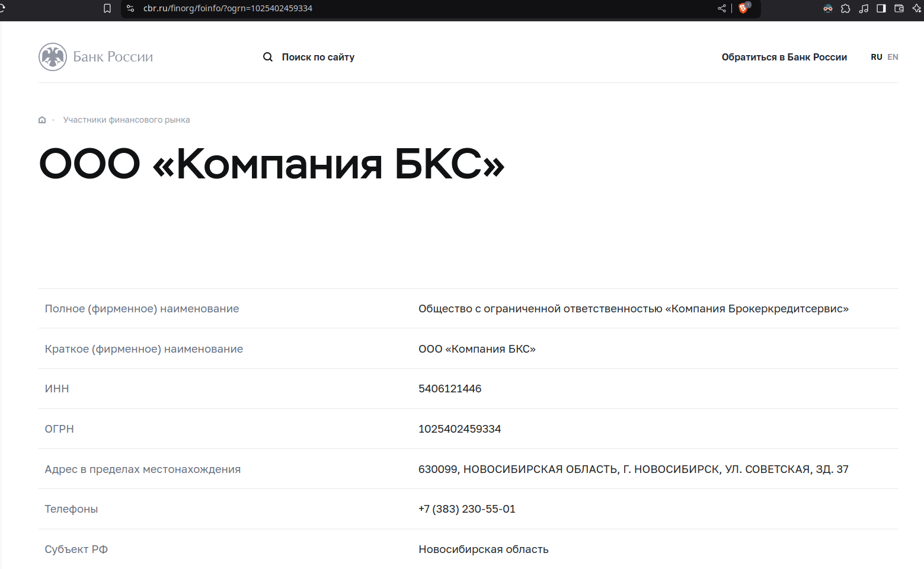
Task: Click the music note playlist icon
Action: tap(864, 8)
